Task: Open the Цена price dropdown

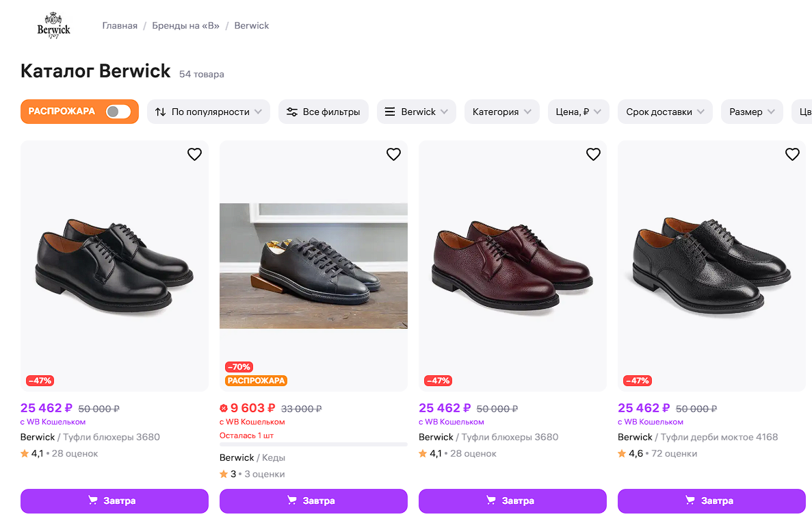Action: tap(578, 112)
